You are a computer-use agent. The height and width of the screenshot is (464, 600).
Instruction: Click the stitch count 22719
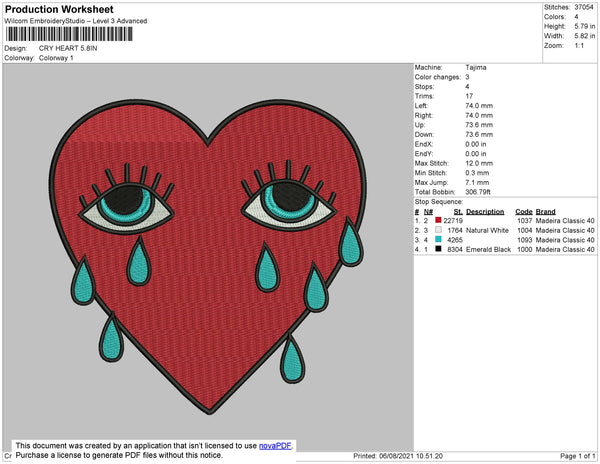coord(453,221)
